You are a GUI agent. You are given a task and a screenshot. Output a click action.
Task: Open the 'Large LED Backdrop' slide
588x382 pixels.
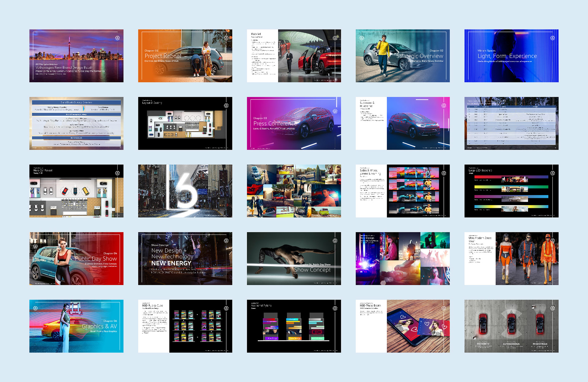point(511,191)
